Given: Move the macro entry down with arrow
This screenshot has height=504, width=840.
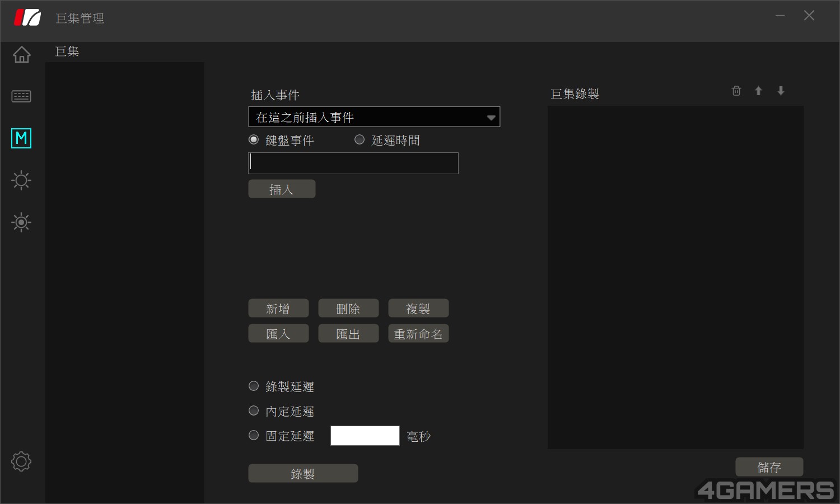Looking at the screenshot, I should pos(781,91).
